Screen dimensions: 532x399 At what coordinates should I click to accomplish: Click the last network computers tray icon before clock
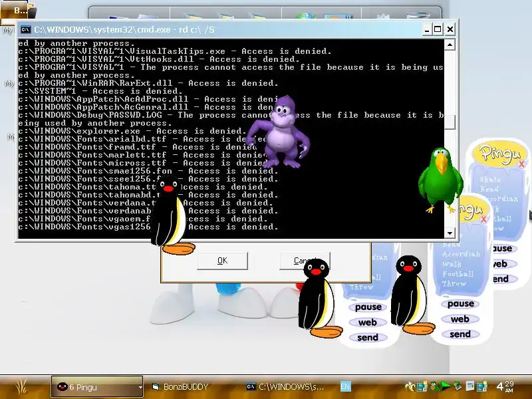click(x=481, y=386)
